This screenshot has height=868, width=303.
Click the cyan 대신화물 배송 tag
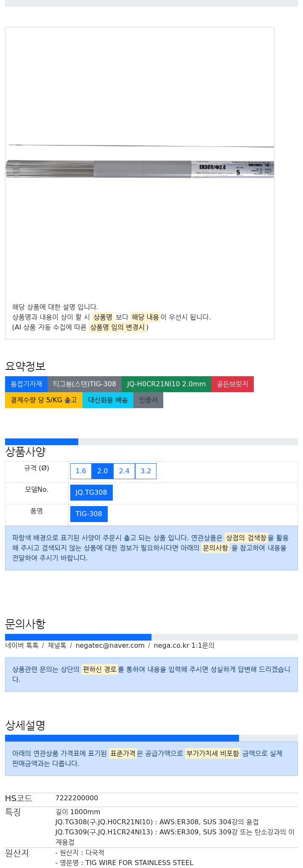coord(108,400)
